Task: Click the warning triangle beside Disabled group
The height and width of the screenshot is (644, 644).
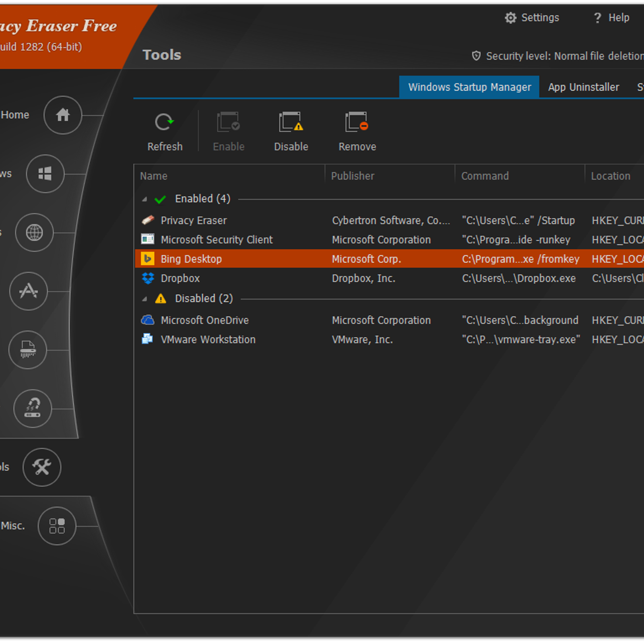Action: [161, 299]
